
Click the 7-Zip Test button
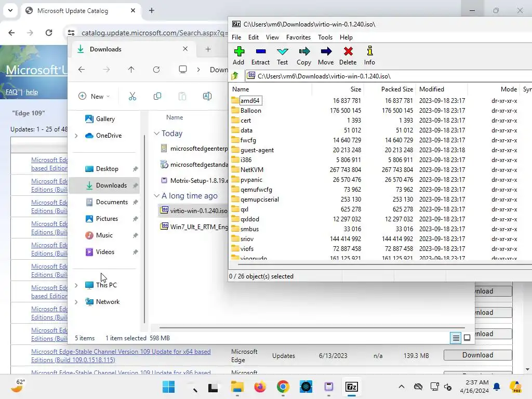point(282,56)
